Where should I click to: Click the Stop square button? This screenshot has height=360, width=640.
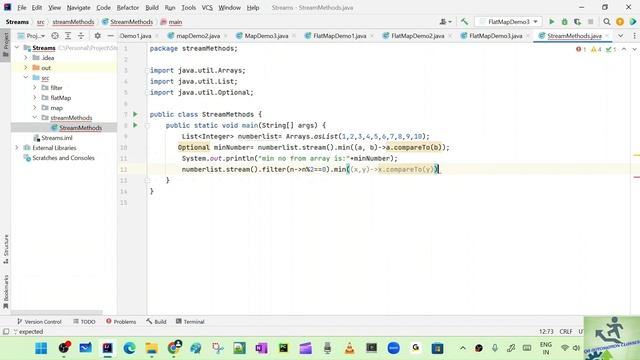tap(590, 22)
